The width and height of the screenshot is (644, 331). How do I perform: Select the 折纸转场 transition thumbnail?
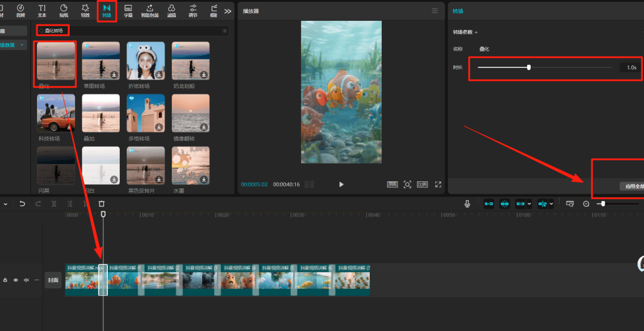click(x=146, y=61)
